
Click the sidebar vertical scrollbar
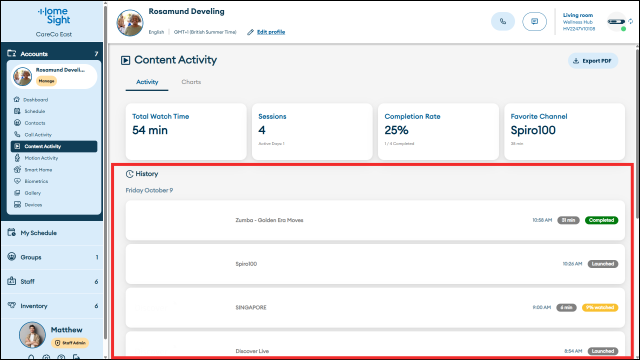pos(105,171)
